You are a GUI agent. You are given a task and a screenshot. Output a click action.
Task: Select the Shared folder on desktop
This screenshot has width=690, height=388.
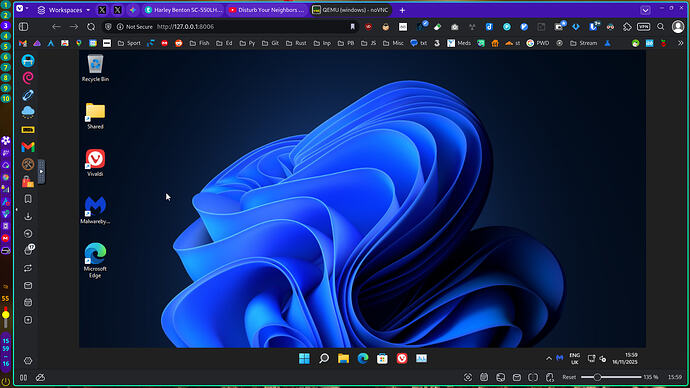click(x=95, y=116)
